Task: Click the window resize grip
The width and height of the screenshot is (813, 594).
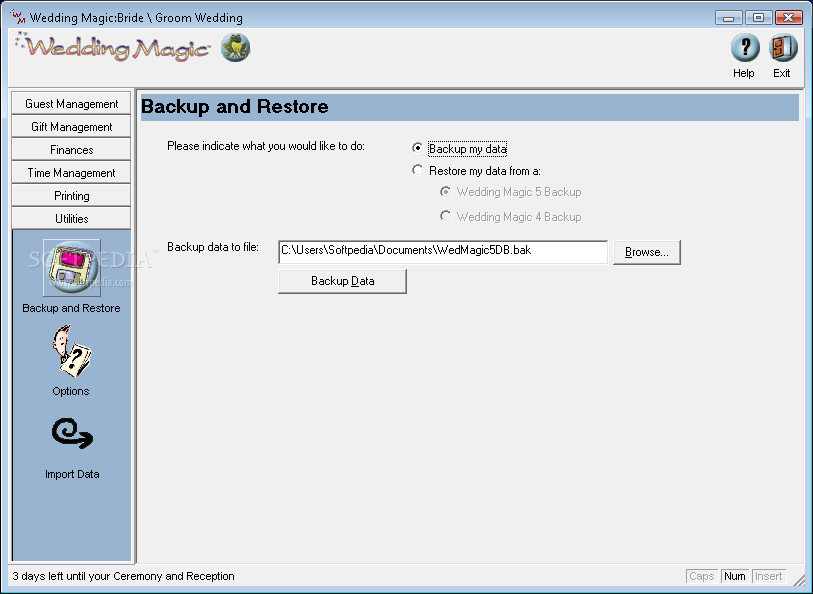Action: click(x=800, y=579)
